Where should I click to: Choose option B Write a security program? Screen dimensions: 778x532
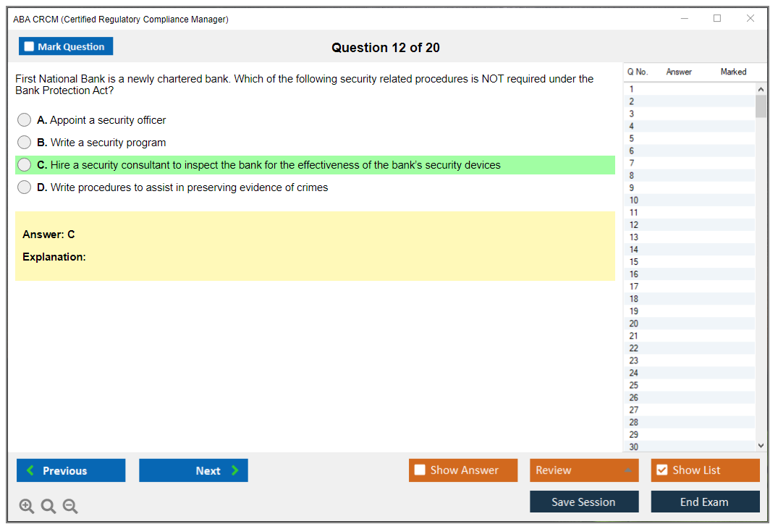tap(25, 143)
